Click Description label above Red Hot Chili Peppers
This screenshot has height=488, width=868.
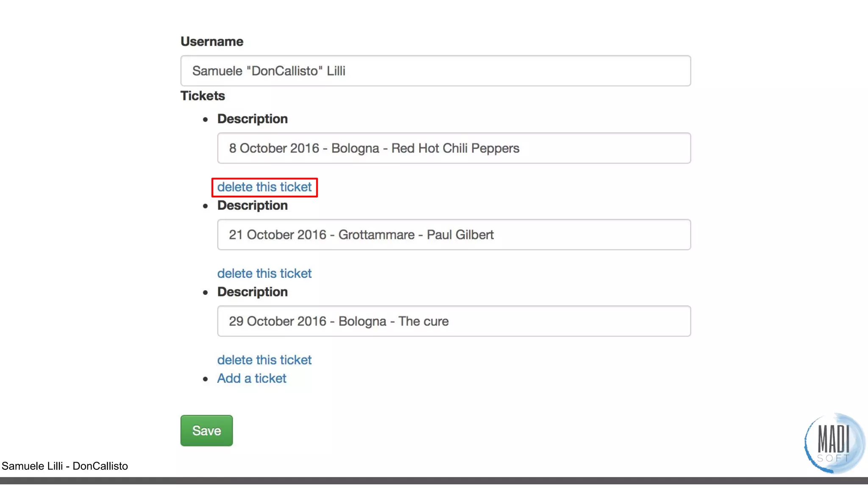[x=252, y=119]
